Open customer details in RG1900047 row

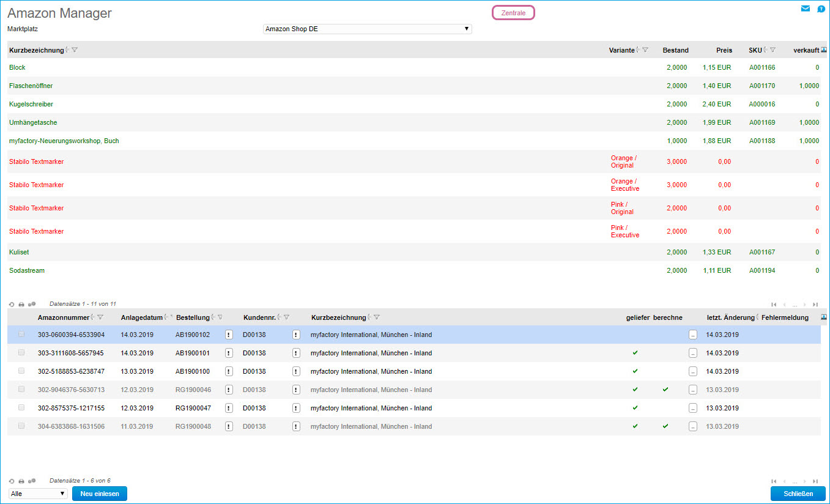296,408
